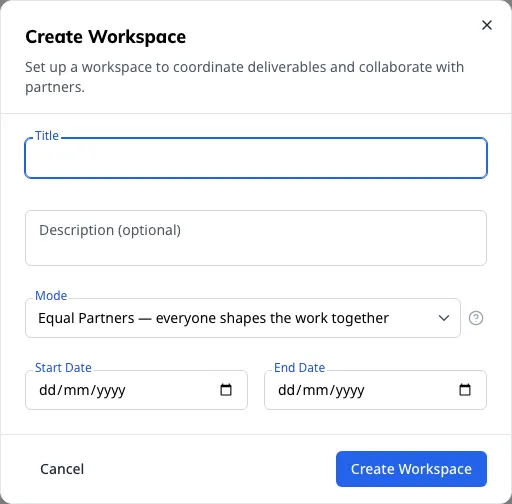This screenshot has width=512, height=504.
Task: Select the year segment of End Date
Action: [350, 390]
